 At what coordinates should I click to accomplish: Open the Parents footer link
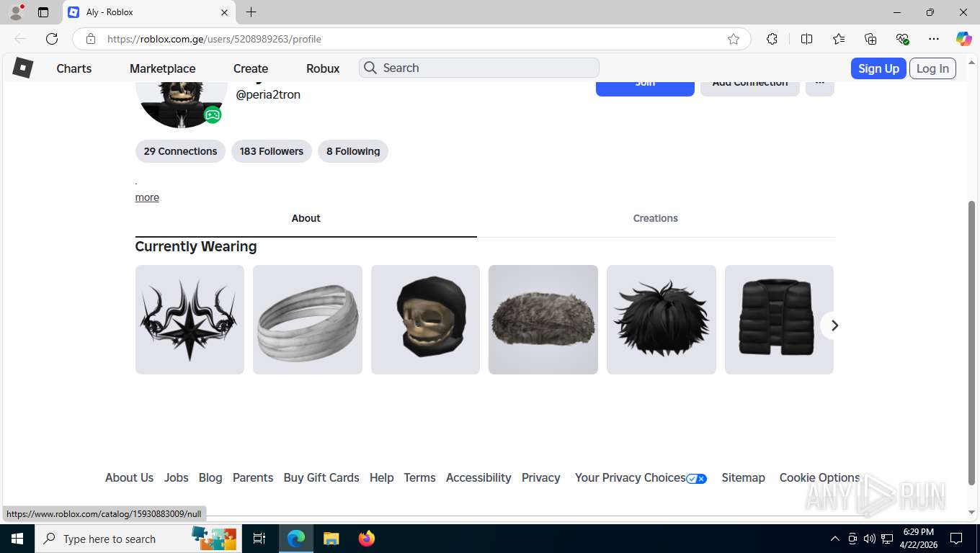(253, 477)
